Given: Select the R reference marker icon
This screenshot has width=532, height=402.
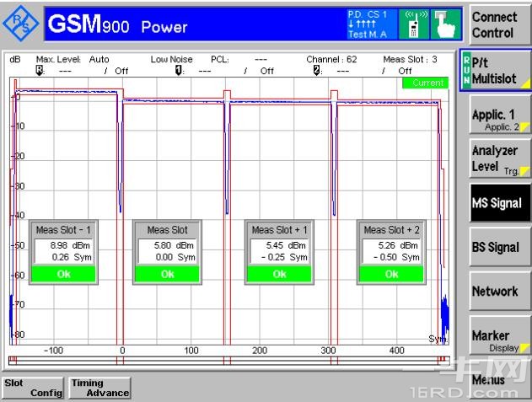Looking at the screenshot, I should pyautogui.click(x=39, y=71).
